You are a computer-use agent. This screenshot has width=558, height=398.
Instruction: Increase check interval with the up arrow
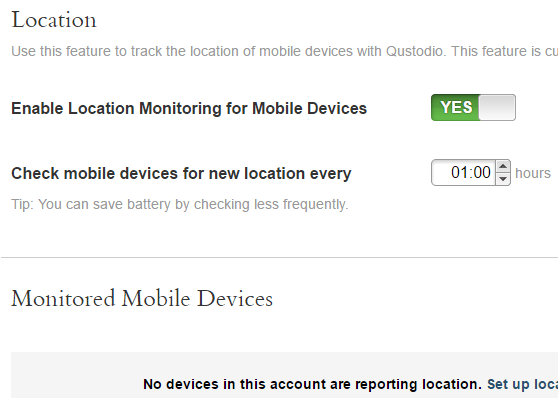click(x=503, y=166)
